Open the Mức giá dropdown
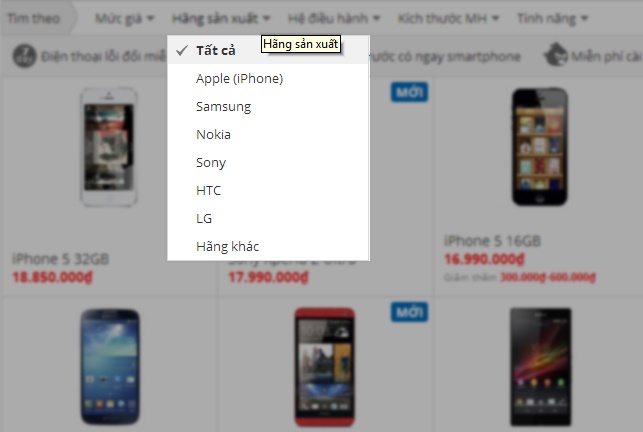Viewport: 643px width, 432px height. (x=124, y=18)
